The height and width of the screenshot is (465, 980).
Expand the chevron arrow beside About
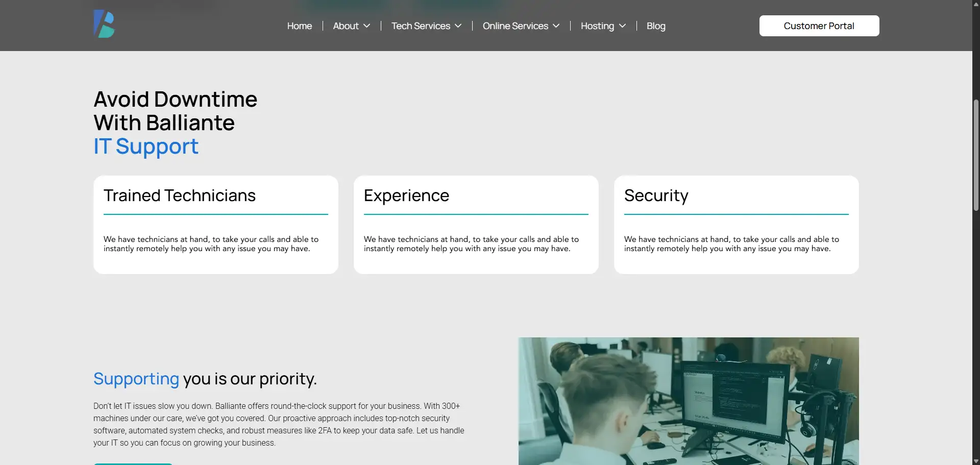point(366,26)
